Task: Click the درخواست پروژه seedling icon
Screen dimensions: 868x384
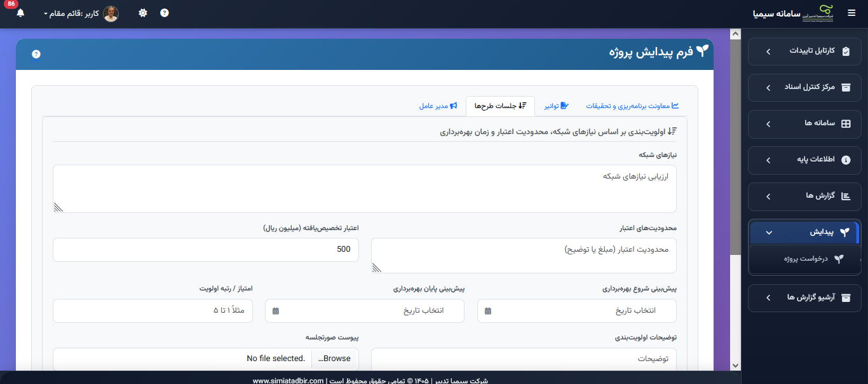Action: [x=839, y=259]
